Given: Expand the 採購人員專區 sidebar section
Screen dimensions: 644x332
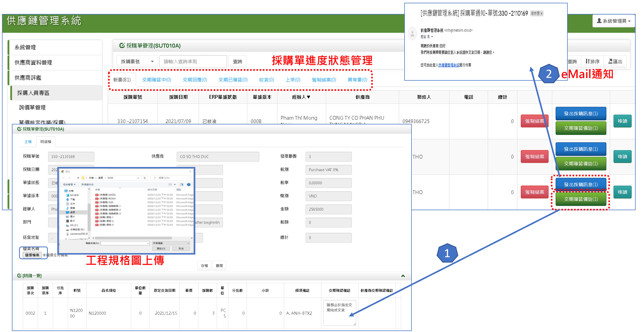Looking at the screenshot, I should click(56, 93).
